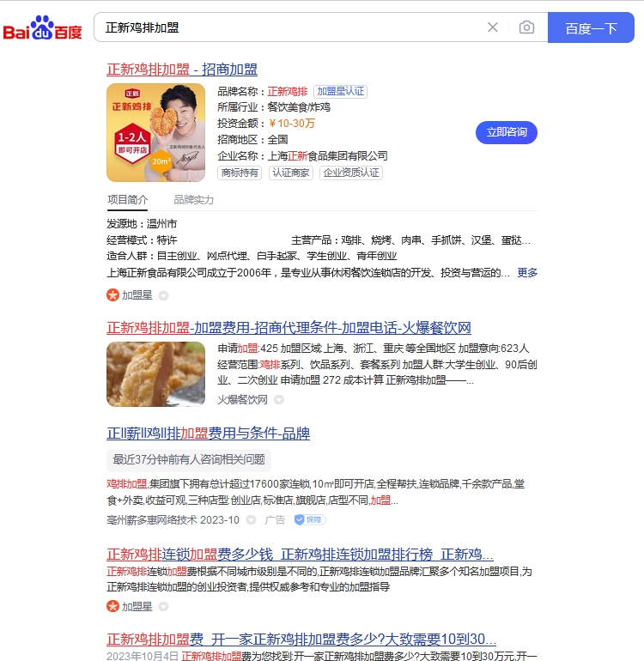Click the 百度一下 search button
The width and height of the screenshot is (644, 661).
[591, 27]
